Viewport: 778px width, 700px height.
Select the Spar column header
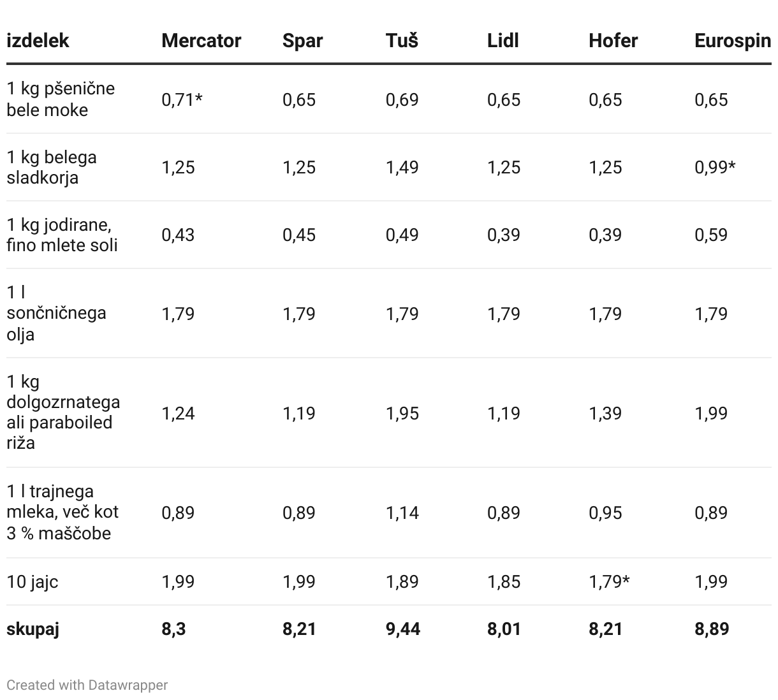[303, 41]
